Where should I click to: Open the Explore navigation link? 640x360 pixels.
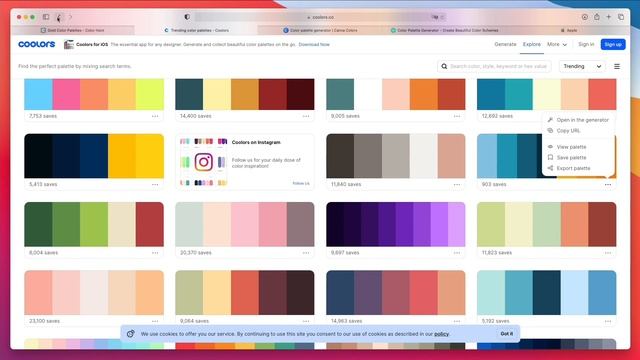pyautogui.click(x=531, y=44)
